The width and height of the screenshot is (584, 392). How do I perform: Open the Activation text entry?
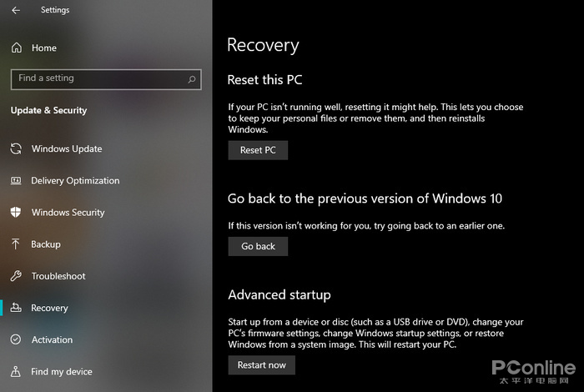52,339
